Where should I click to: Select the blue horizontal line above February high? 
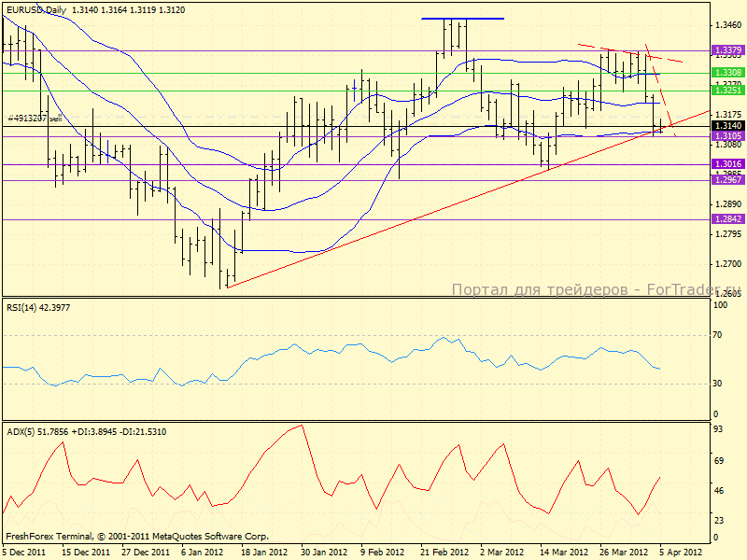474,19
